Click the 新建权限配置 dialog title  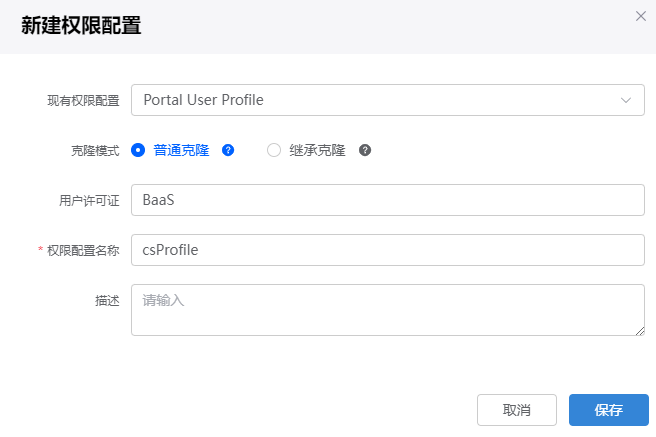pos(81,26)
